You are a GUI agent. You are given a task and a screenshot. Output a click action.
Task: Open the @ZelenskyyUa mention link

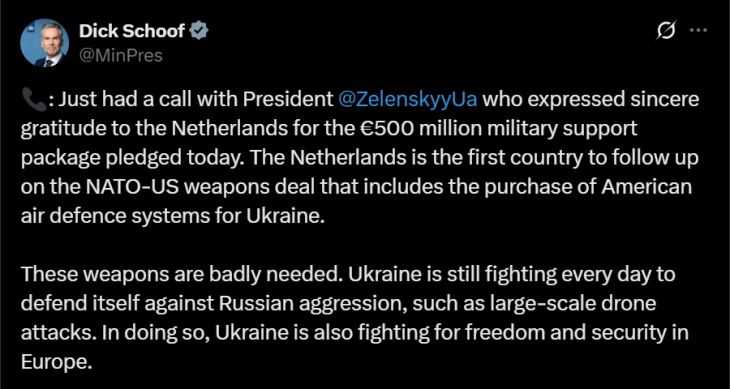tap(408, 100)
